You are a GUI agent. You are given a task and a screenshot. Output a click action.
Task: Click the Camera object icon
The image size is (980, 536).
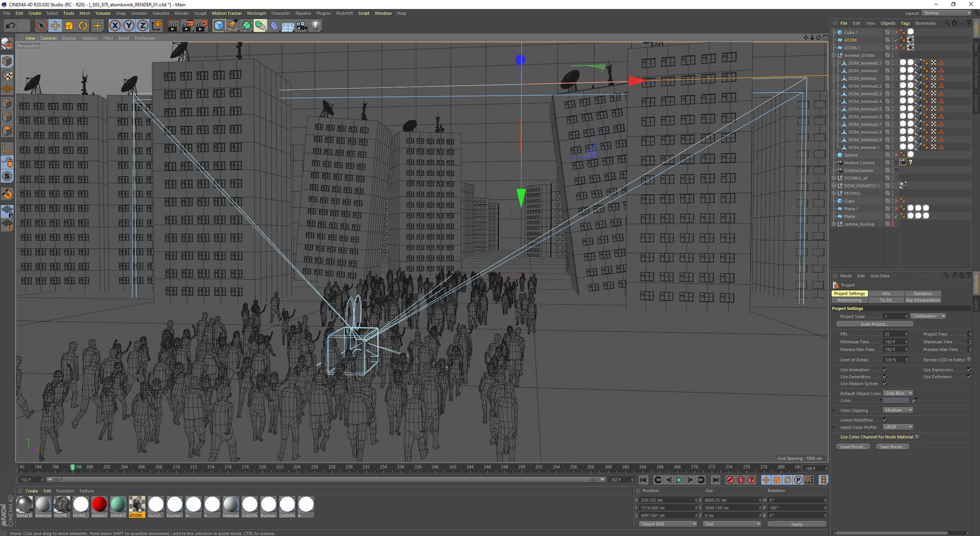click(x=302, y=26)
